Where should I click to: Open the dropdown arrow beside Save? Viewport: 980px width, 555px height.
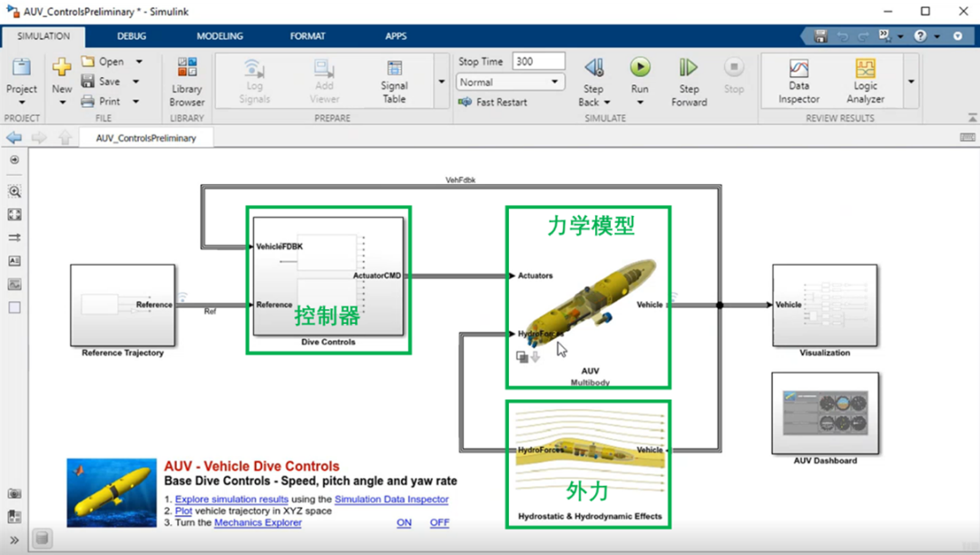pos(135,81)
